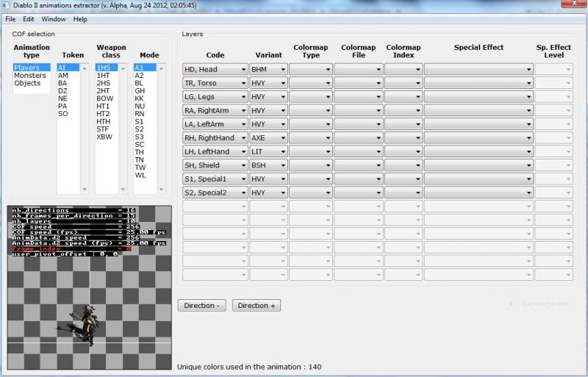Select mode A2 in Mode list
This screenshot has height=377, width=588.
coord(145,76)
